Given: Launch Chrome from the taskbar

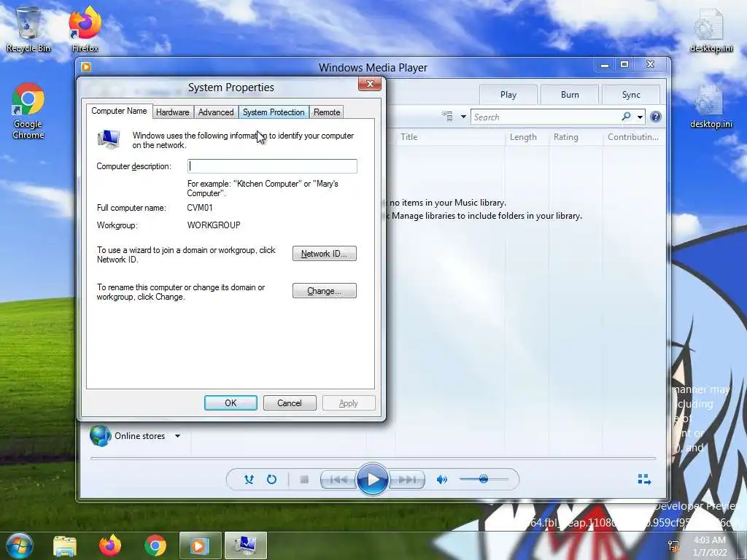Looking at the screenshot, I should click(x=155, y=545).
